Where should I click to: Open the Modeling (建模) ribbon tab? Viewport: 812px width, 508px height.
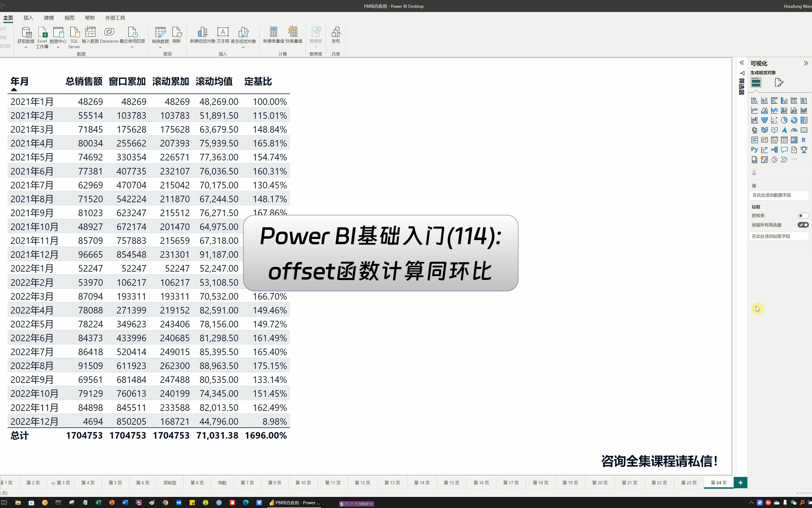click(x=49, y=18)
